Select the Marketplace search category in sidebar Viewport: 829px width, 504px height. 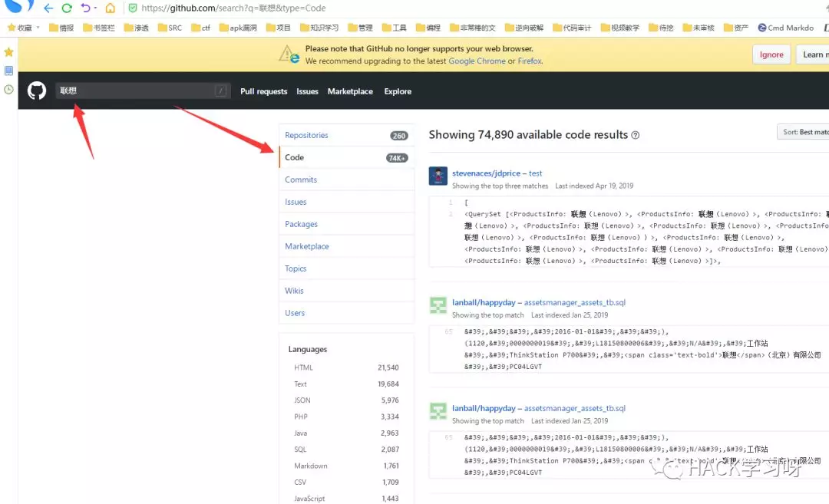(x=346, y=246)
